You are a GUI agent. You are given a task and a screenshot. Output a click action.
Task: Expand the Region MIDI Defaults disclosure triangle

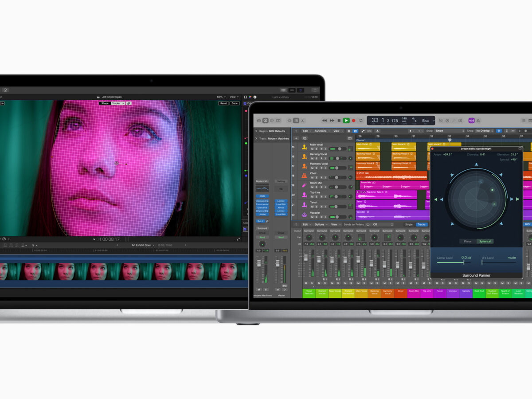256,131
